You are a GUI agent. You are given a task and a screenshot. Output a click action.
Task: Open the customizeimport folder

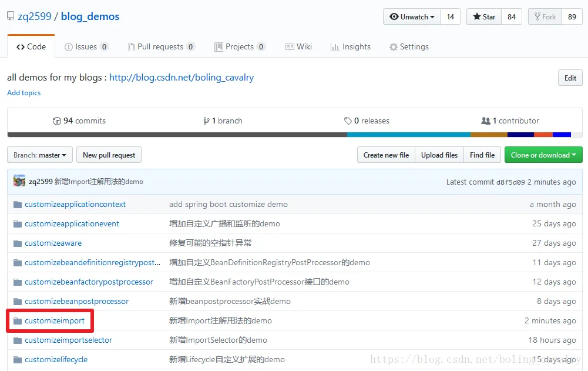(55, 320)
